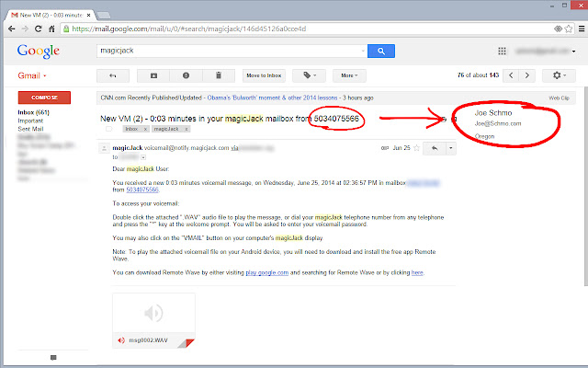This screenshot has height=368, width=588.
Task: Click the Compose button
Action: [44, 98]
